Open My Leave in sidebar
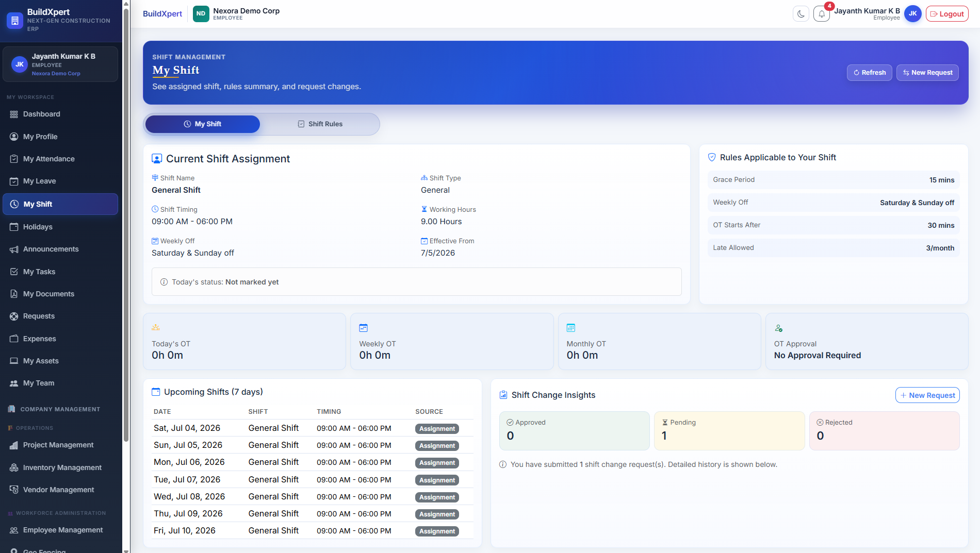Viewport: 980px width, 553px height. coord(60,181)
